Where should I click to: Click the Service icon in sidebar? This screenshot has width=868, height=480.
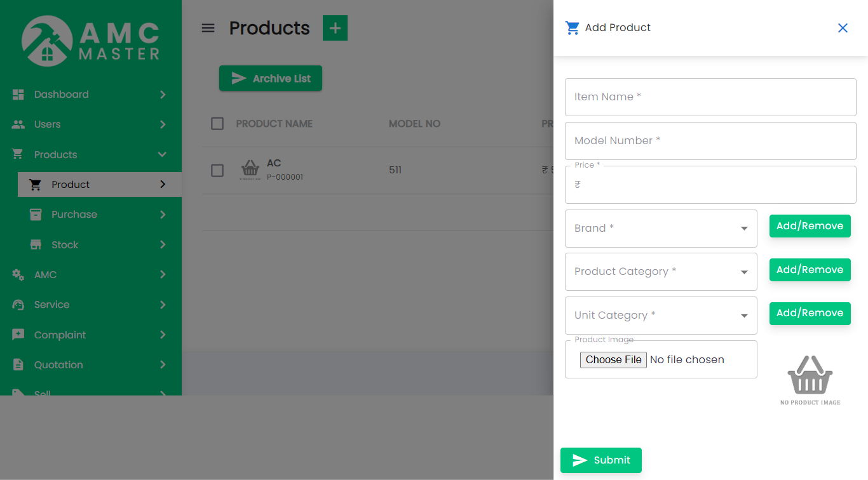(x=18, y=305)
